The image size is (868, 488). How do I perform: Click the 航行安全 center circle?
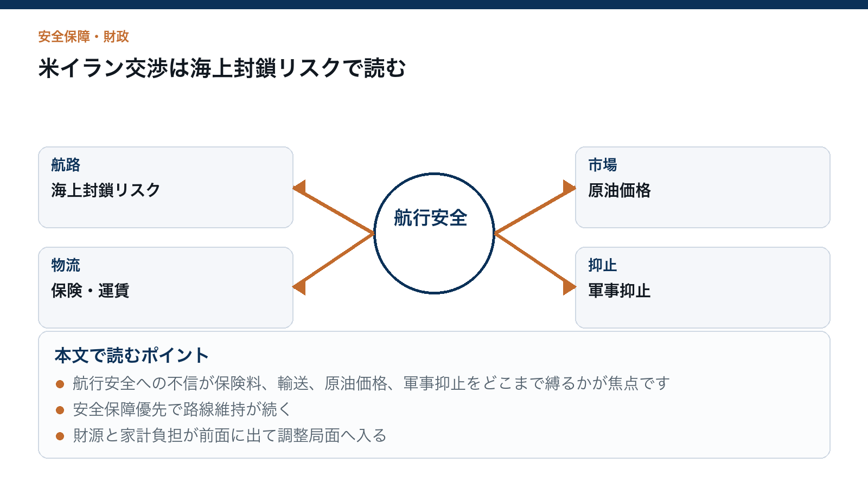[434, 233]
